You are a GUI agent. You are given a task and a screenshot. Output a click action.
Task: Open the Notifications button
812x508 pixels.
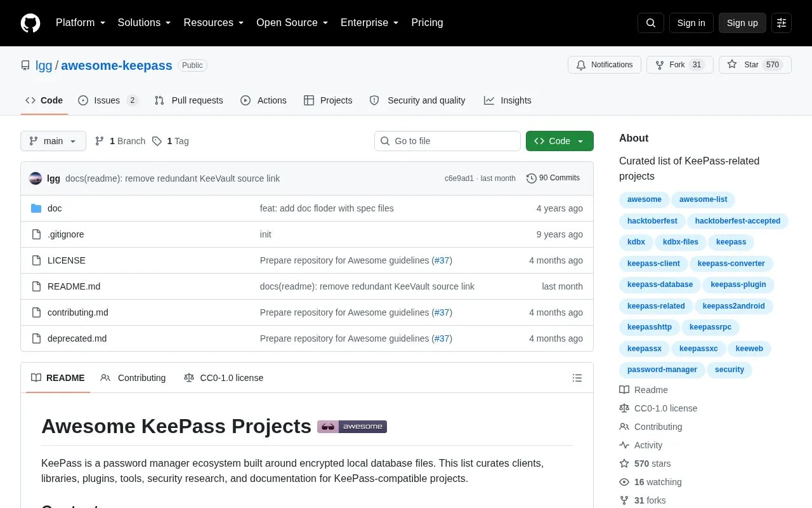coord(605,65)
